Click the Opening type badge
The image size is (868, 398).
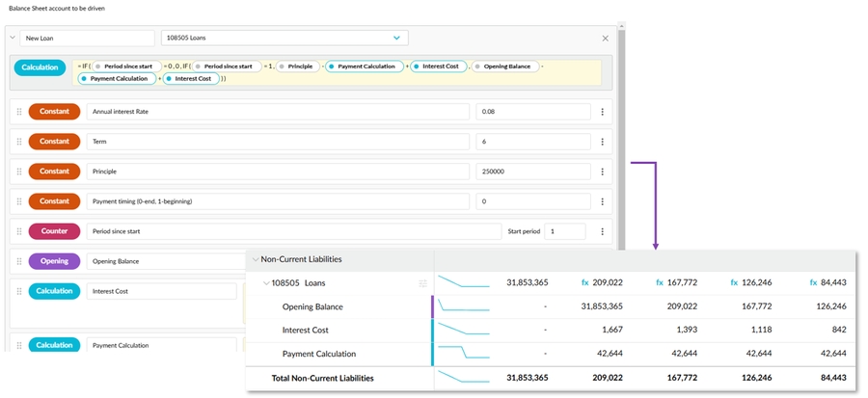click(x=54, y=261)
